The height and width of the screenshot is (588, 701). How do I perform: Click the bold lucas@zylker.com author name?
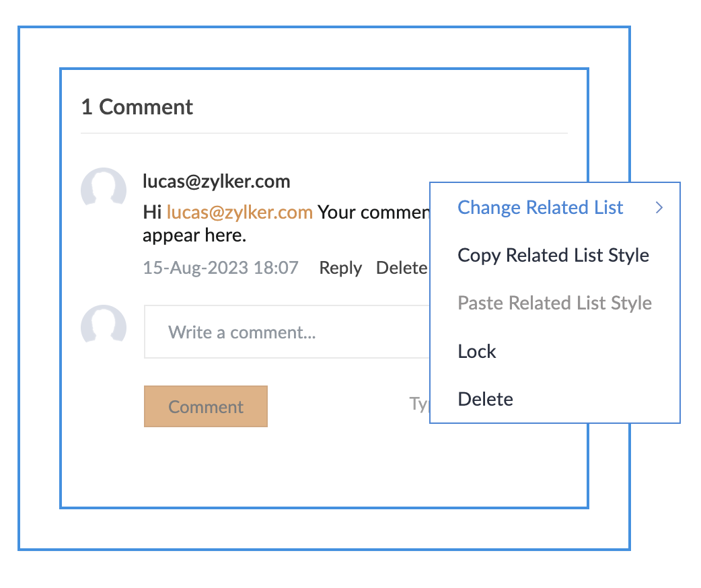tap(217, 181)
